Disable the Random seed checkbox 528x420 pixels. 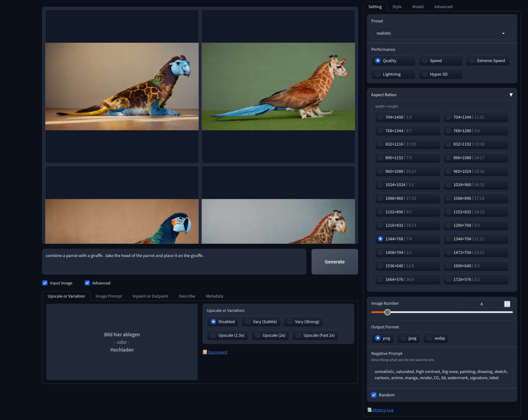pos(374,395)
